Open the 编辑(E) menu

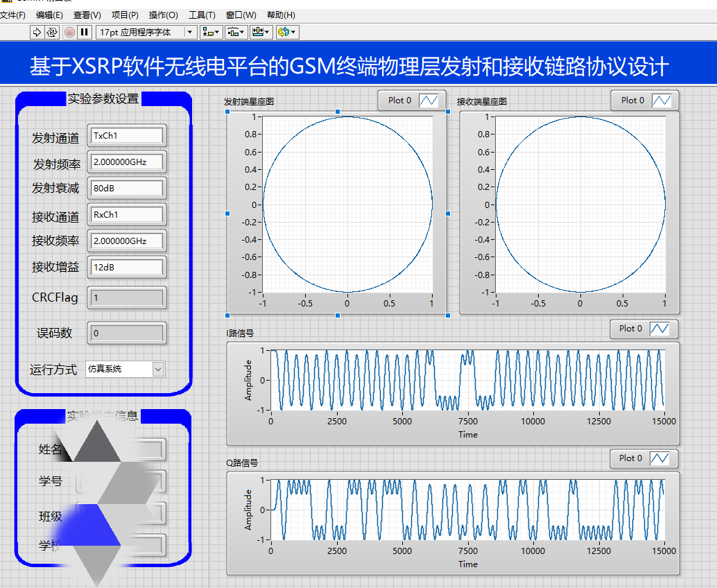point(49,15)
